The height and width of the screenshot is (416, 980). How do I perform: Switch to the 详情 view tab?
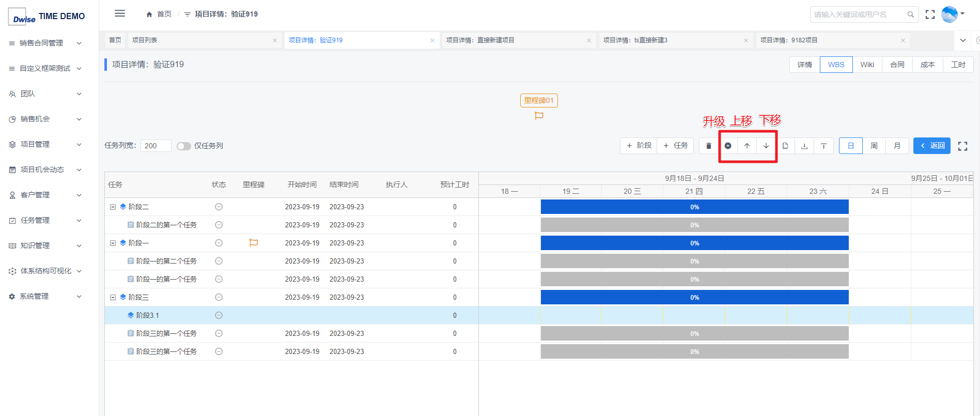tap(805, 65)
